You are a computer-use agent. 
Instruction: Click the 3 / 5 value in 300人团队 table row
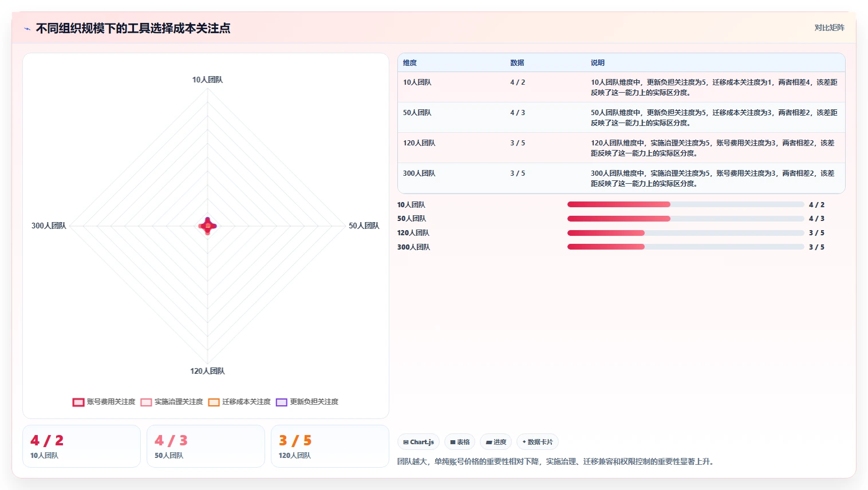[518, 173]
